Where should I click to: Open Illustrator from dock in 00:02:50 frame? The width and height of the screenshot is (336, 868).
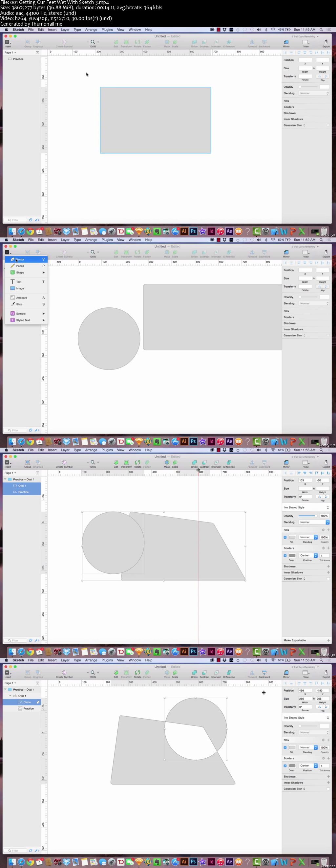184,231
